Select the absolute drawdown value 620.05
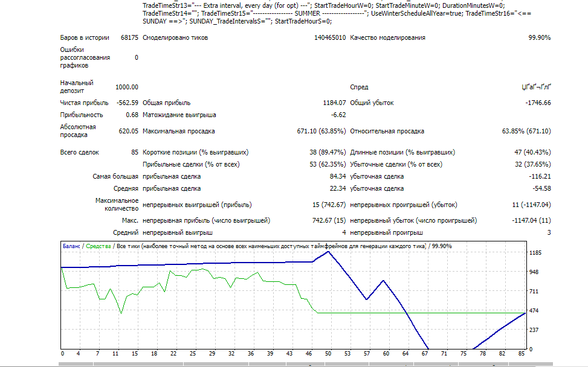Screen dimensions: 588x367 (x=128, y=132)
